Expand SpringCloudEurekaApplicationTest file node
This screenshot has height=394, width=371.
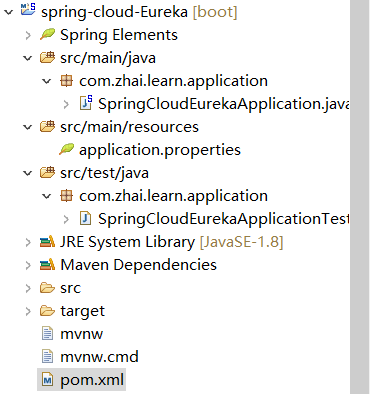[66, 219]
